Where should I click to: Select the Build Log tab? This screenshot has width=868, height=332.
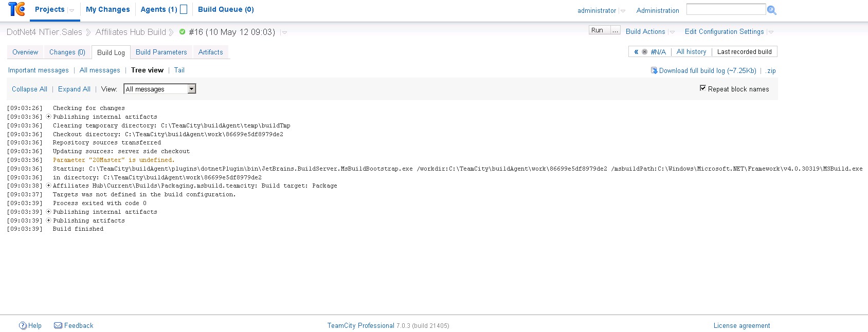[111, 52]
